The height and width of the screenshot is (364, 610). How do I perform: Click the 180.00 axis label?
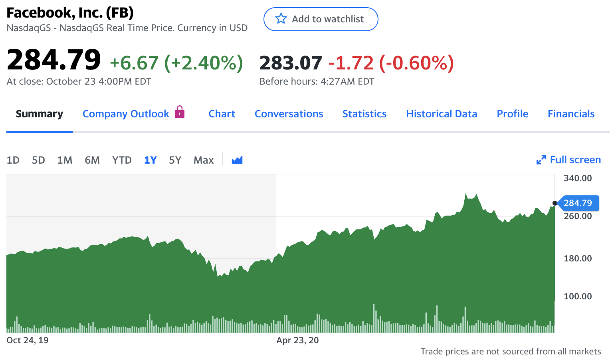(578, 259)
